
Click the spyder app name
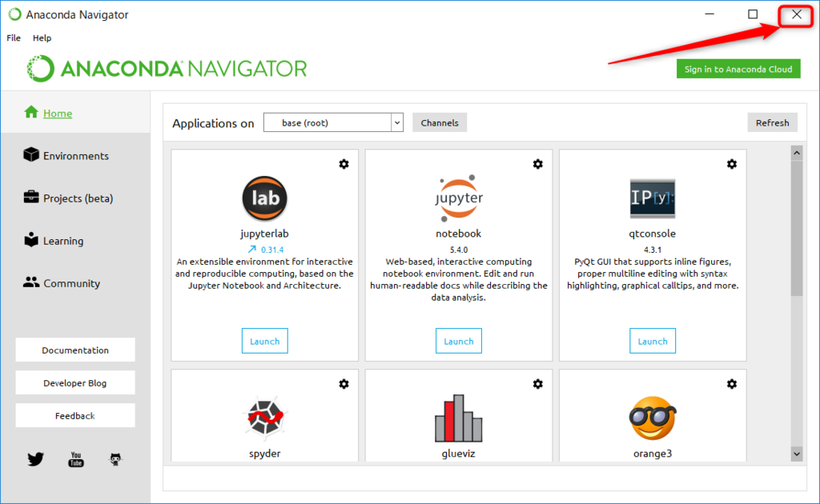point(264,454)
